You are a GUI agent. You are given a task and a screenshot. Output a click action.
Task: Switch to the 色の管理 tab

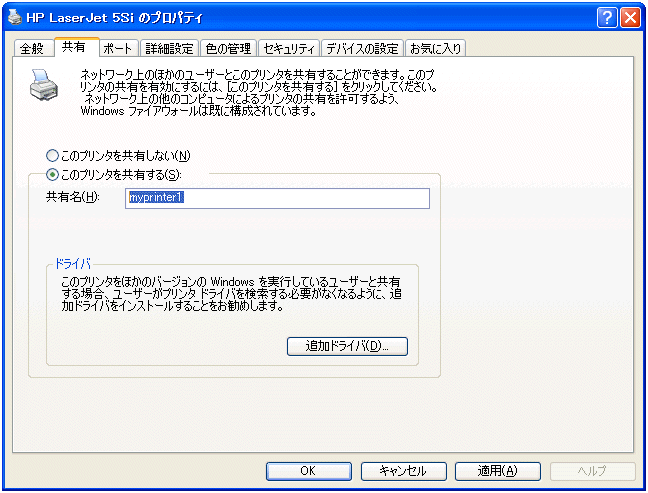tap(229, 48)
